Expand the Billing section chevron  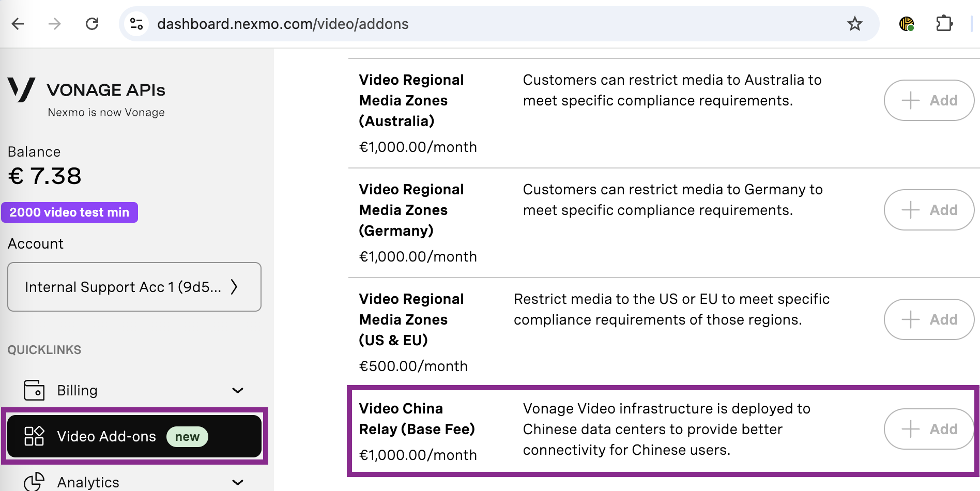click(x=238, y=390)
